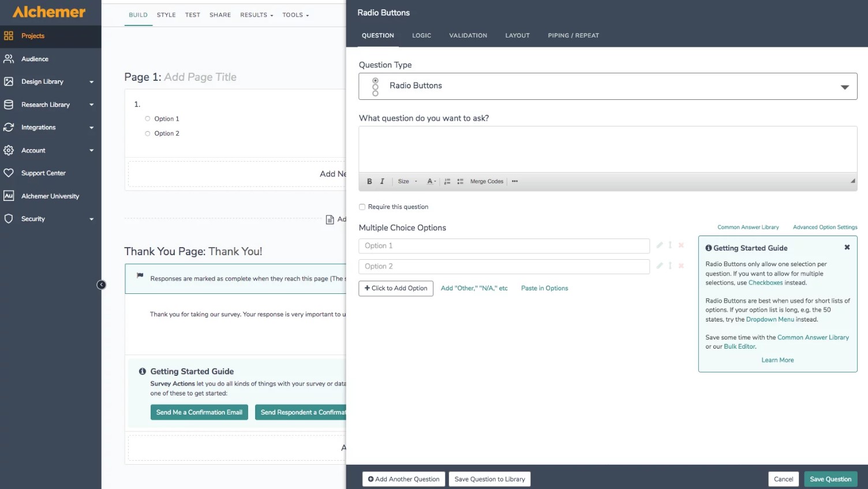Enable the Require this question checkbox
This screenshot has height=489, width=868.
pos(362,207)
